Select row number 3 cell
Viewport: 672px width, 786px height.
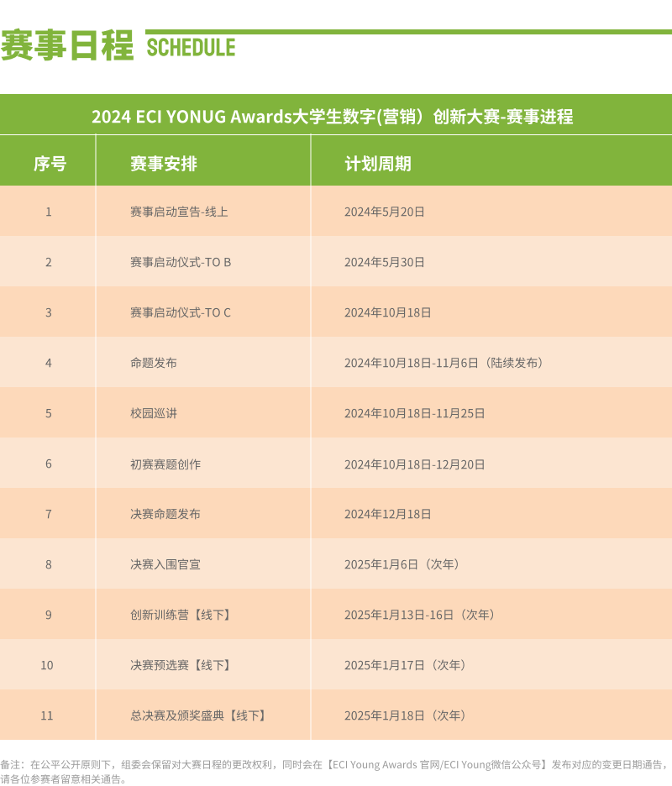click(49, 312)
